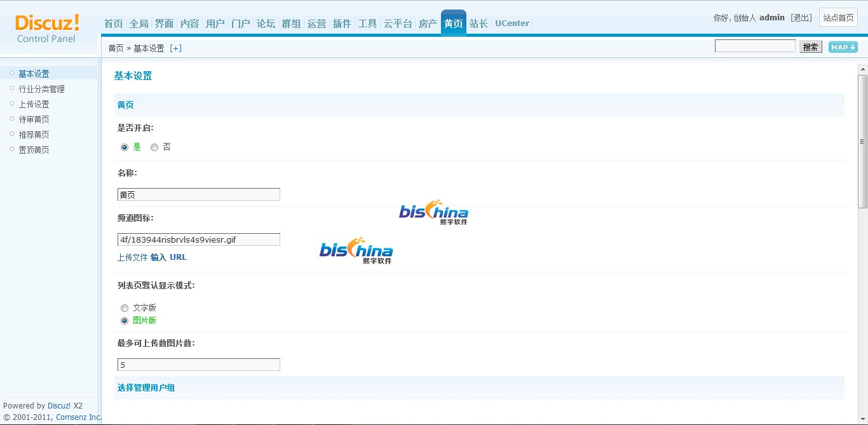Open 待审黄页 in the sidebar
The image size is (868, 425).
pos(34,119)
